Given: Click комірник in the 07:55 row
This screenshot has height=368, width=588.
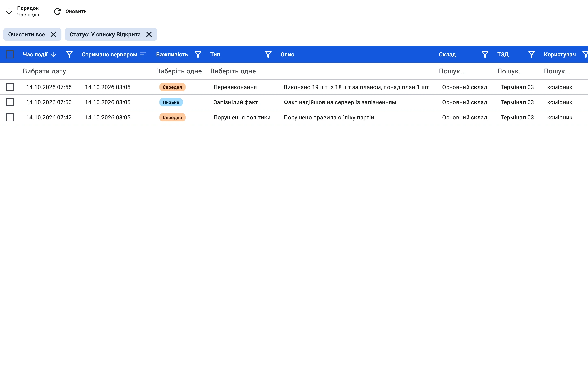Looking at the screenshot, I should [560, 87].
